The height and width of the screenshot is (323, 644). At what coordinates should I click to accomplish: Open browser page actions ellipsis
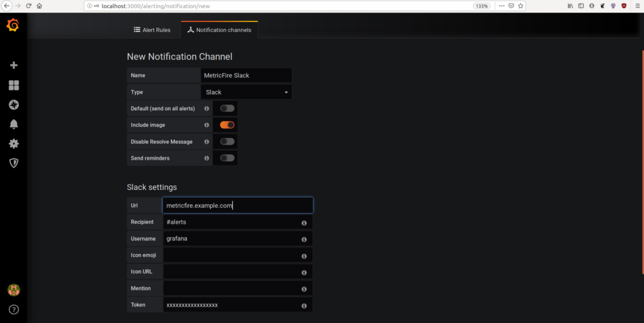(501, 6)
